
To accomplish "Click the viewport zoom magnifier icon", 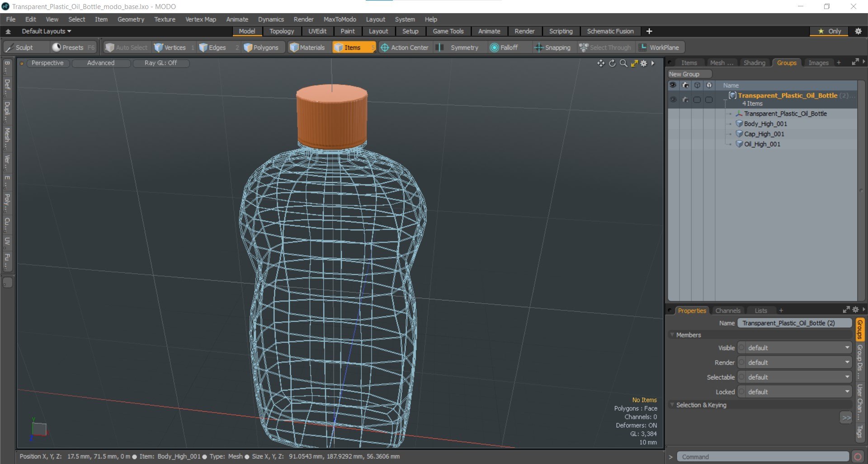I will pos(623,63).
